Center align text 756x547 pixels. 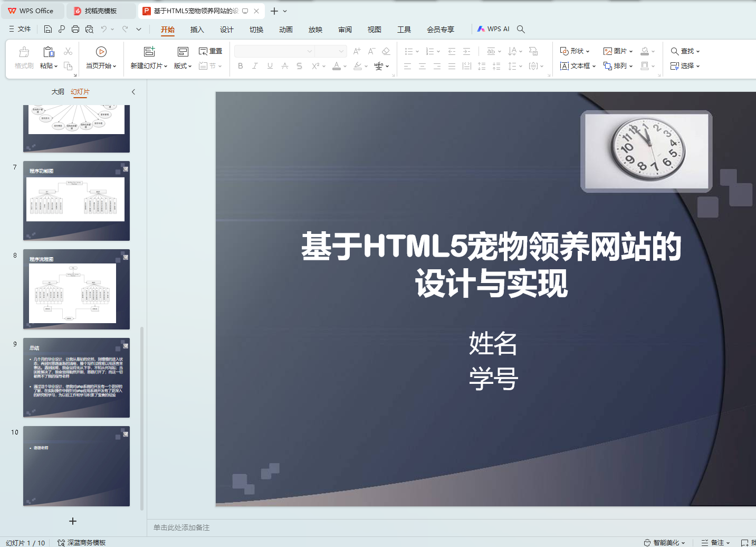422,66
